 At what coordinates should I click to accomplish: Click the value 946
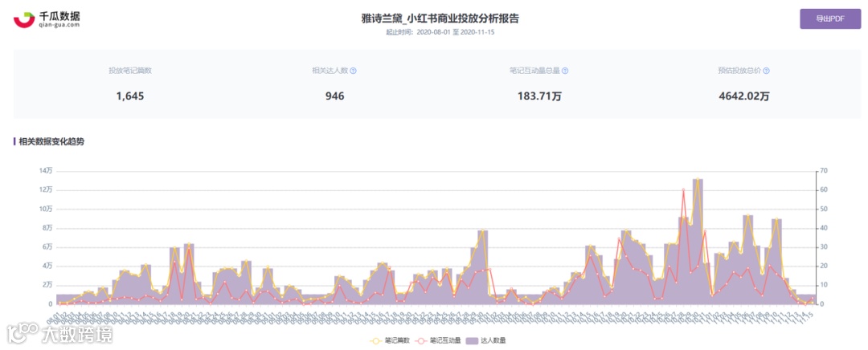pos(335,96)
